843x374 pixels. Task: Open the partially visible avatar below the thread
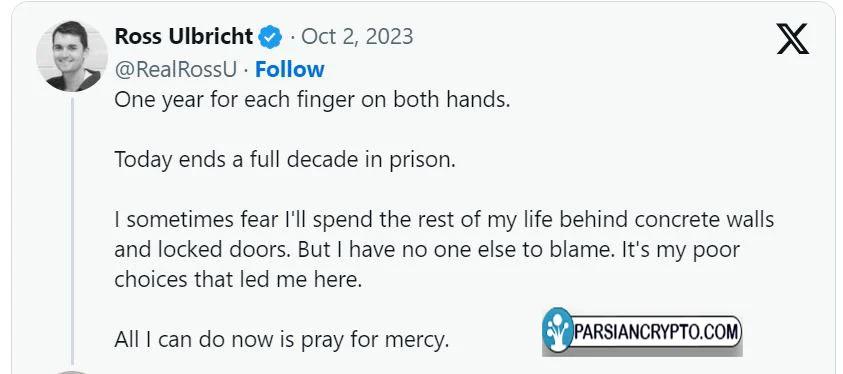tap(72, 372)
